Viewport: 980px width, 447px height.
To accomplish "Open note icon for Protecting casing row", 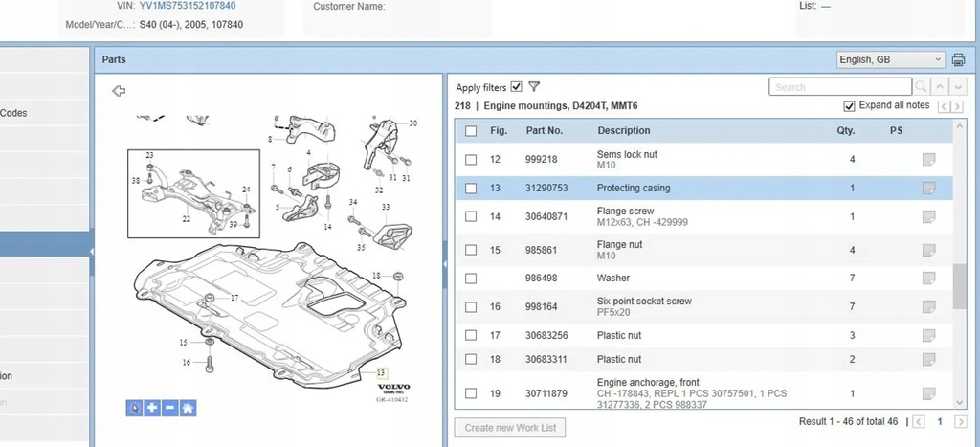I will point(928,189).
